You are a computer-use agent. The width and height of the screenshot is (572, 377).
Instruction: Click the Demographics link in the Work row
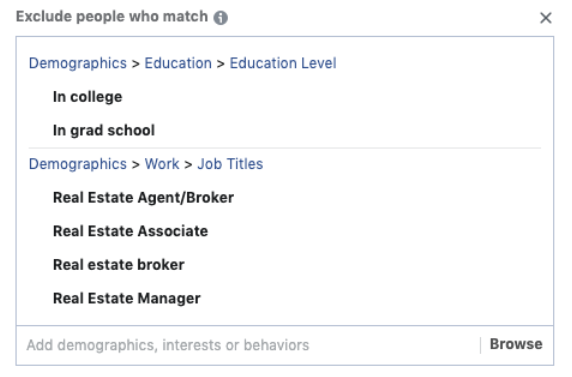(x=78, y=164)
